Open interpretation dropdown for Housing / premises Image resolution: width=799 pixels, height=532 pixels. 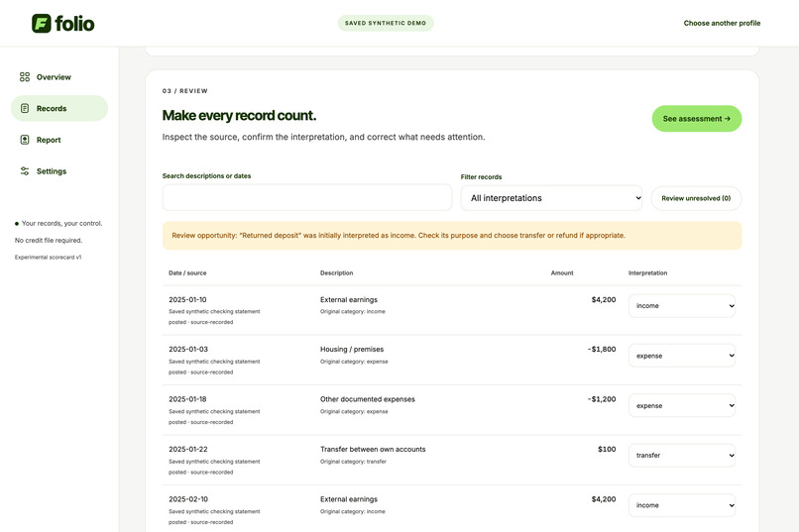pos(682,356)
